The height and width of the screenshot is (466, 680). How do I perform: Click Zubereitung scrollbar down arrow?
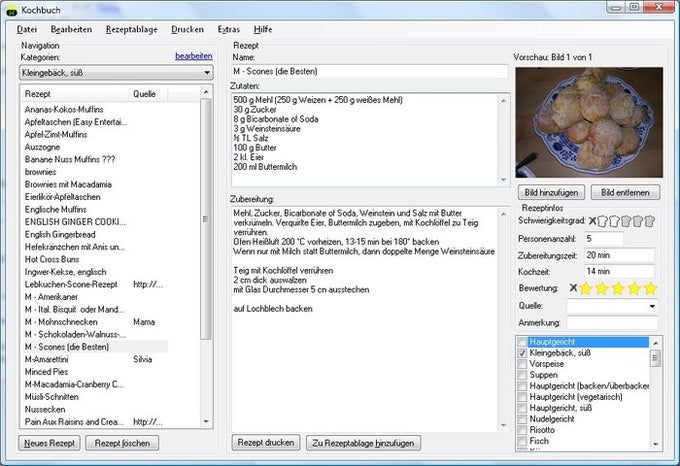point(503,425)
